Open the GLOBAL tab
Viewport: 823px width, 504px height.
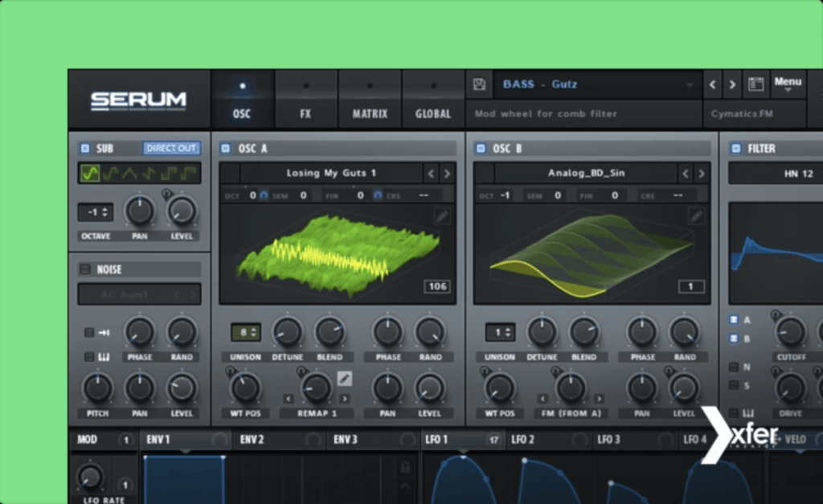[433, 100]
